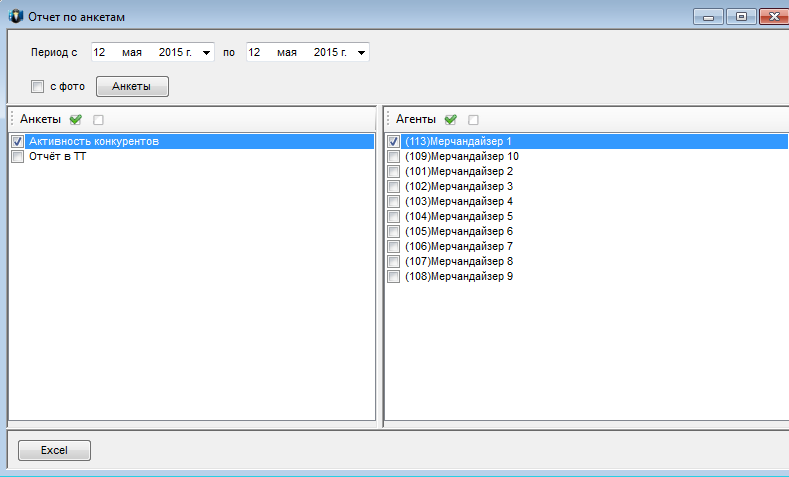Screen dimensions: 789x477
Task: Click the month field of end date
Action: coord(287,52)
